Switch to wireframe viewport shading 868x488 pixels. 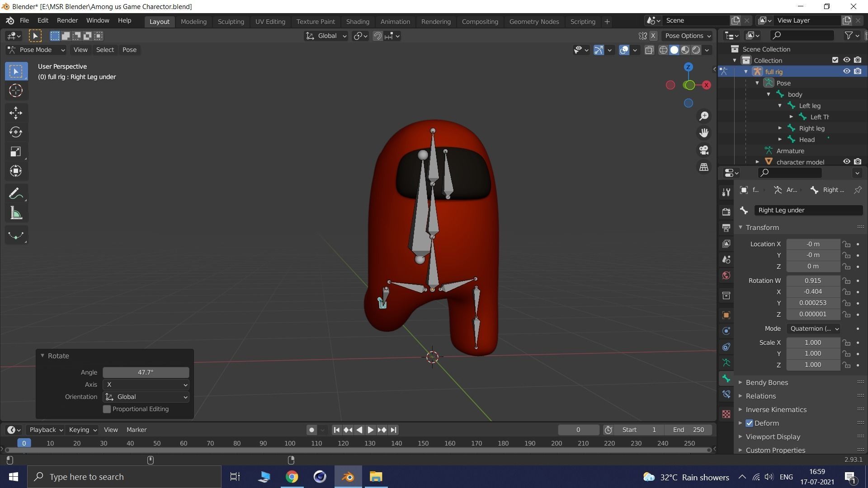pos(663,50)
